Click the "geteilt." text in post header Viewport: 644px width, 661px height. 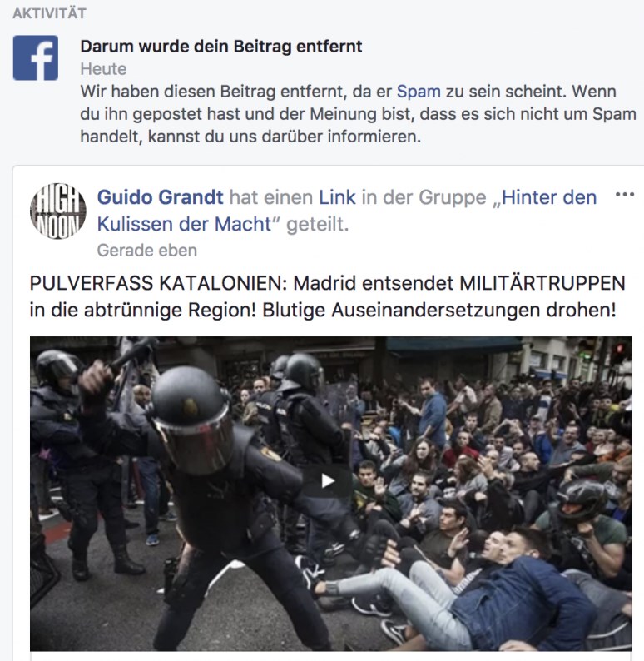coord(318,224)
